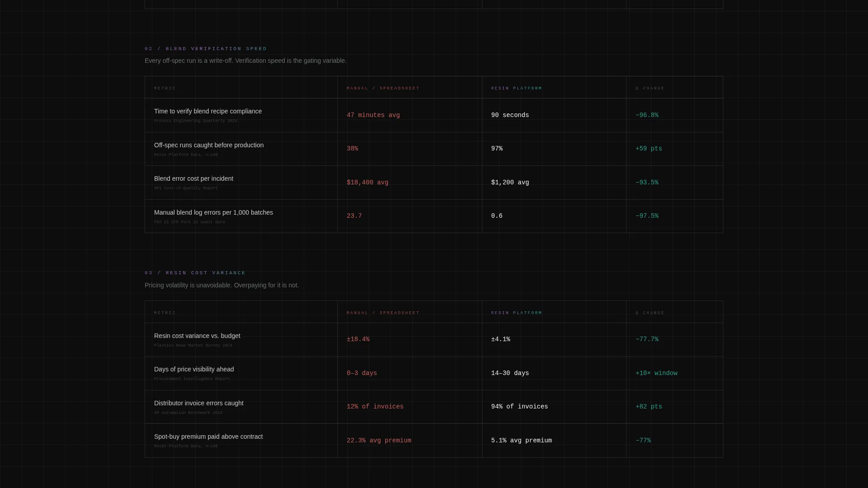868x488 pixels.
Task: Click the 'Plastics News Market Survey 2024' source note
Action: pyautogui.click(x=193, y=346)
